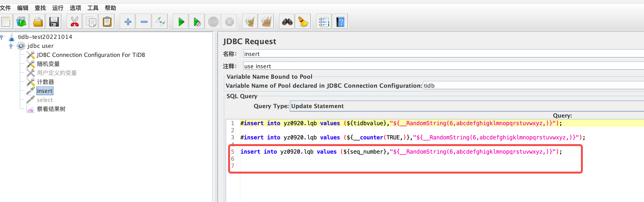Start test without pauses icon
Image resolution: width=644 pixels, height=202 pixels.
(x=197, y=22)
